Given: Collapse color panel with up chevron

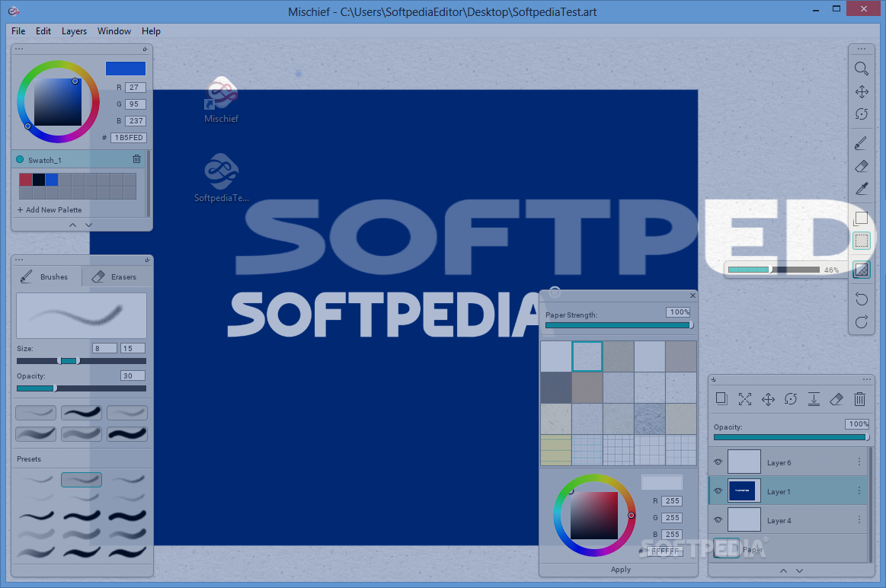Looking at the screenshot, I should point(73,225).
